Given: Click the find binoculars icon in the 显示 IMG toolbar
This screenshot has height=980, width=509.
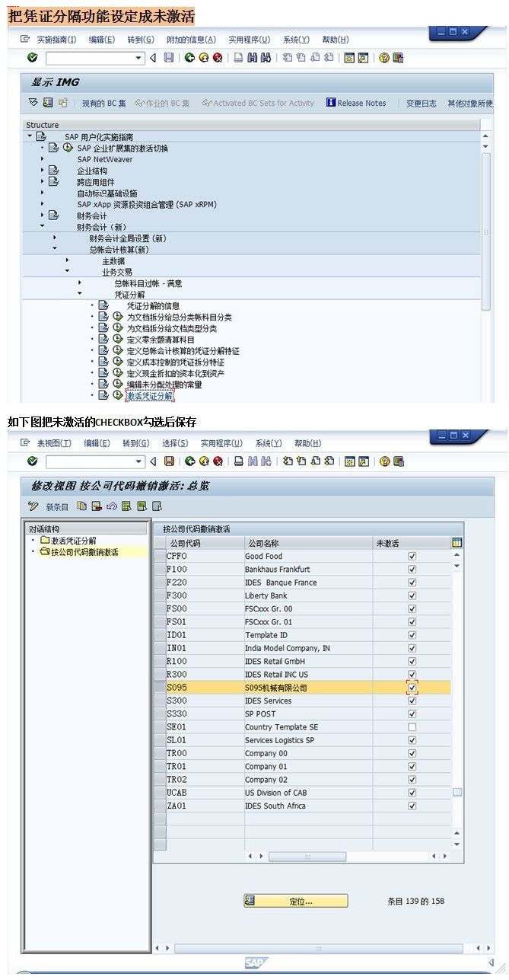Looking at the screenshot, I should (x=252, y=58).
